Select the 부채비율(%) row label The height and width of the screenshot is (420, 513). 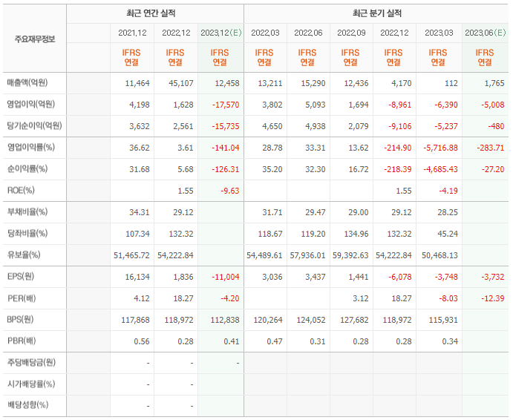point(27,212)
